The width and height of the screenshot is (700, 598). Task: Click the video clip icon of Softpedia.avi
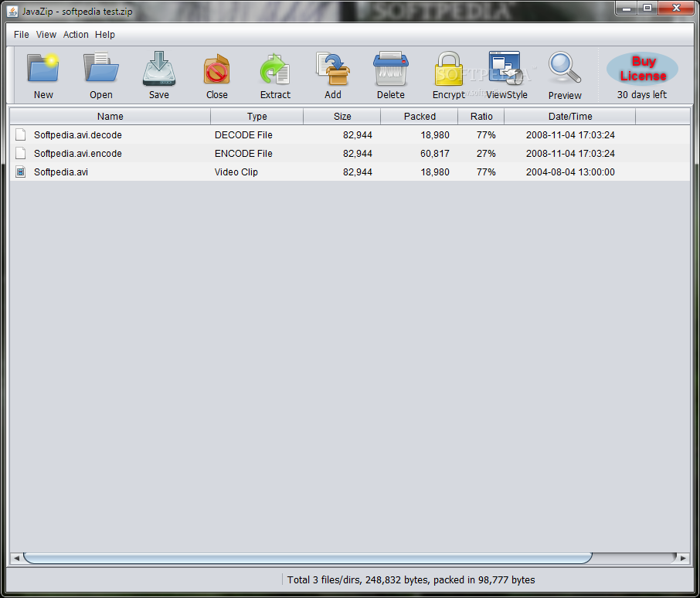click(20, 172)
